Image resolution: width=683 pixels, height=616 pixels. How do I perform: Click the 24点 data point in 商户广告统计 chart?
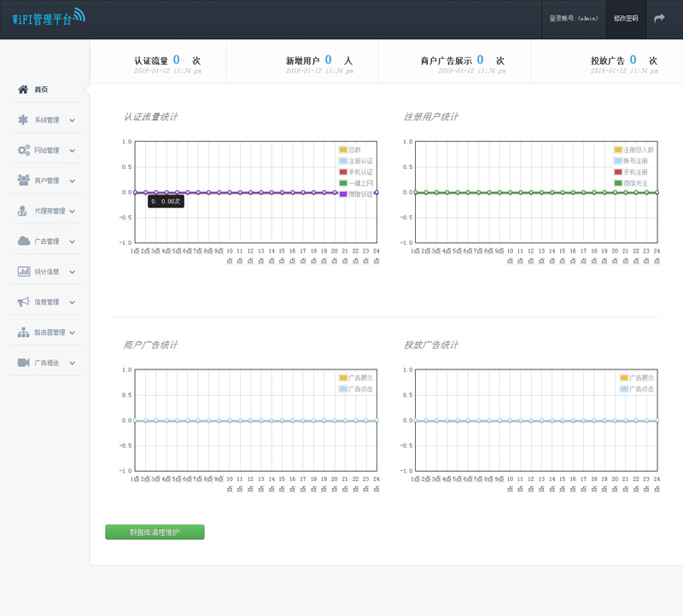point(377,421)
